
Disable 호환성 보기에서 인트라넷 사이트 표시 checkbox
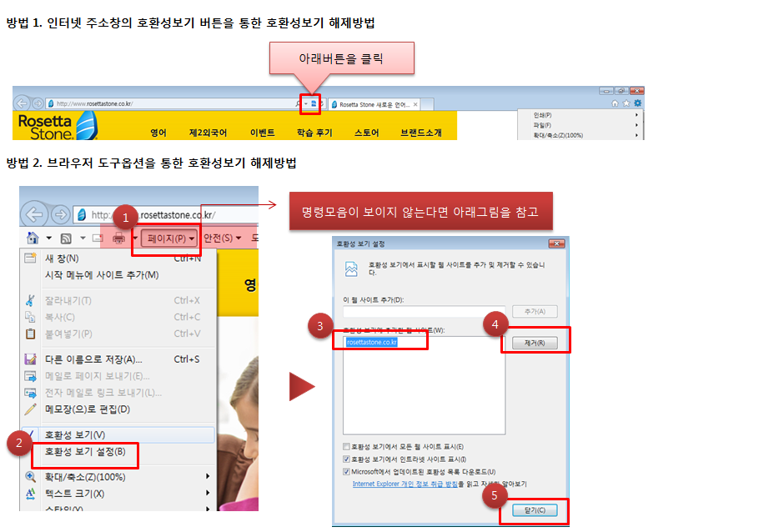coord(344,459)
